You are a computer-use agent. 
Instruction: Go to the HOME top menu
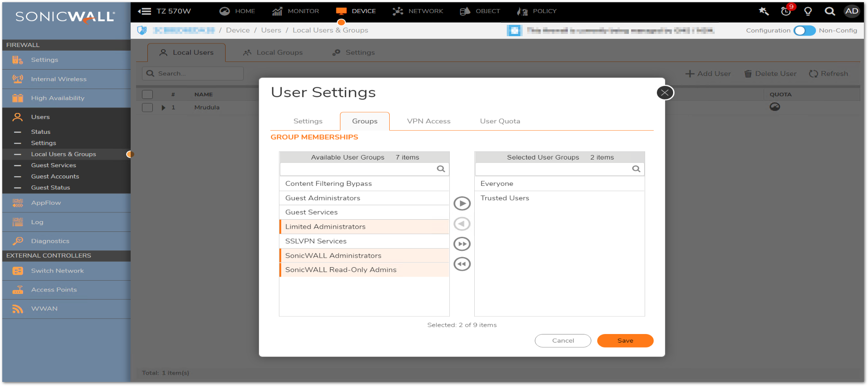(237, 11)
